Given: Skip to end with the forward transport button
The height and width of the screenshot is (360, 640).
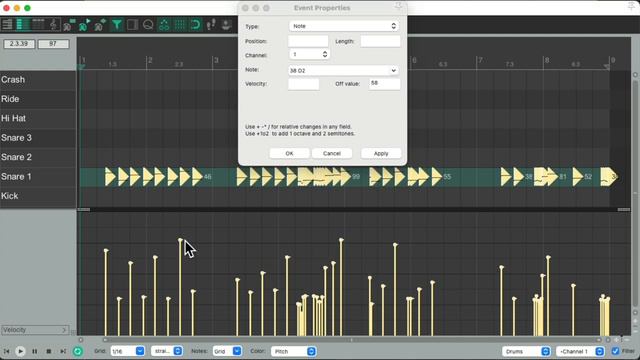Looking at the screenshot, I should tap(63, 351).
